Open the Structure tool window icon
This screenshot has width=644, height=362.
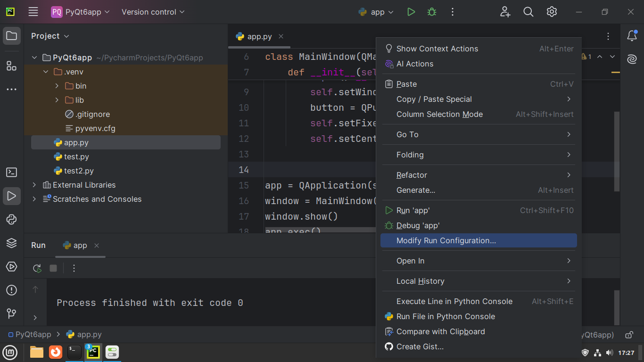click(x=12, y=66)
